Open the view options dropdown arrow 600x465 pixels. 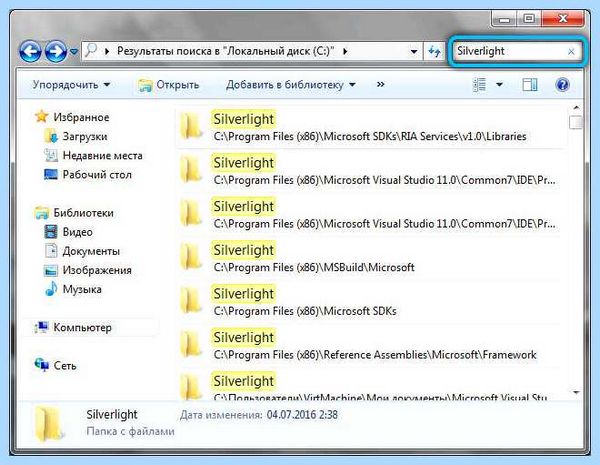click(x=499, y=85)
